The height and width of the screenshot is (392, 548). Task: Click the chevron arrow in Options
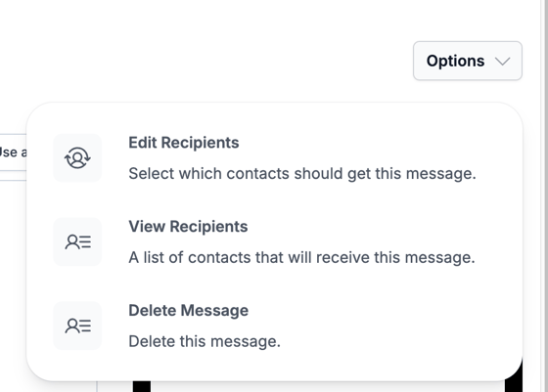coord(503,62)
